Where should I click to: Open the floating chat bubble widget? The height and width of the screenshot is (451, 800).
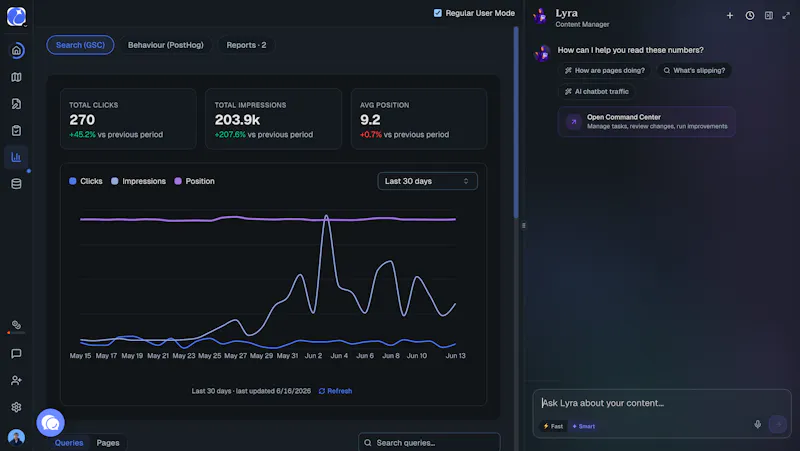51,422
